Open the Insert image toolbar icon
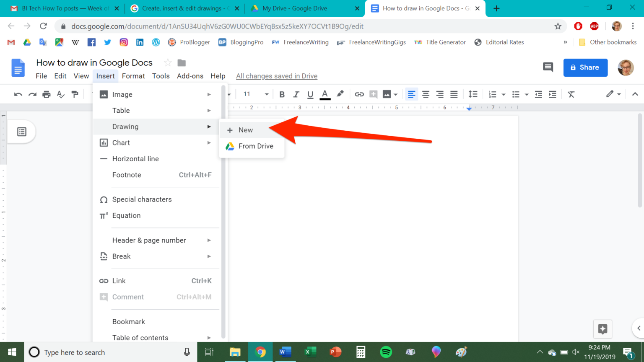This screenshot has width=644, height=362. coord(387,94)
